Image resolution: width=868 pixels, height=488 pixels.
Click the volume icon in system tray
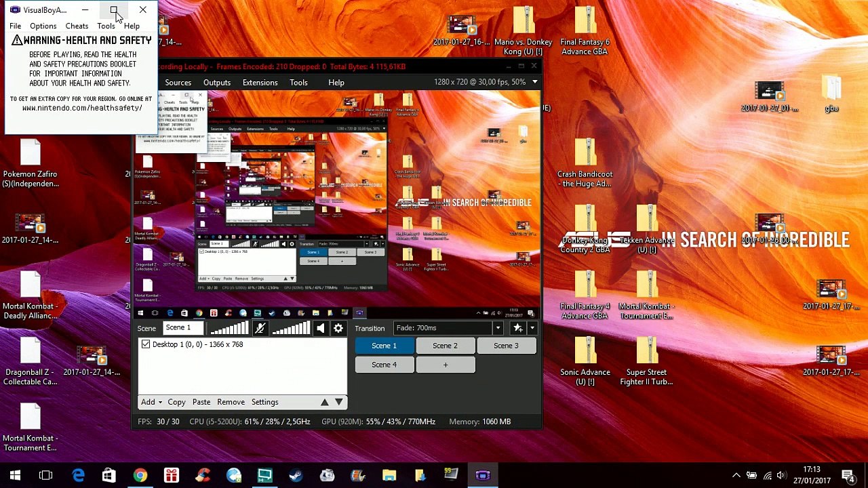[782, 475]
